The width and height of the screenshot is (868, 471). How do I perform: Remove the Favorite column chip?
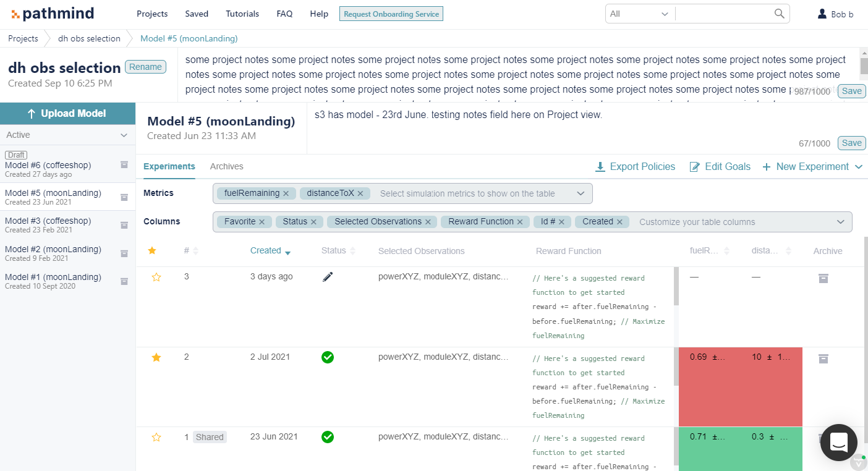[x=262, y=222]
